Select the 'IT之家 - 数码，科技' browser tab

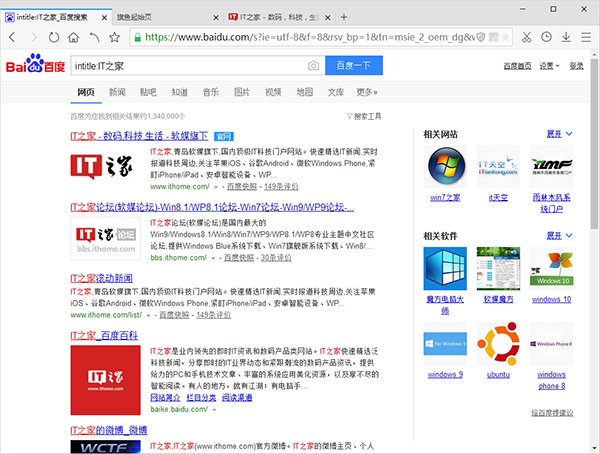(270, 17)
